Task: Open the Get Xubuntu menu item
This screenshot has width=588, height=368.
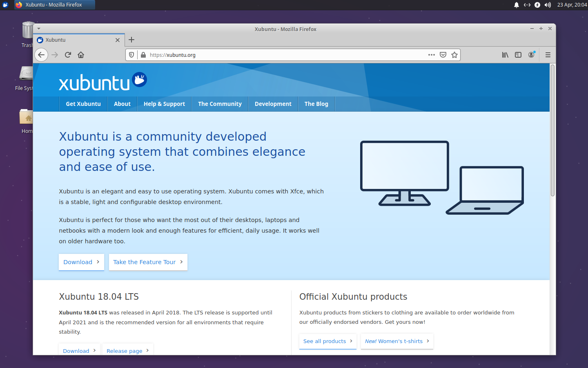Action: pyautogui.click(x=83, y=104)
